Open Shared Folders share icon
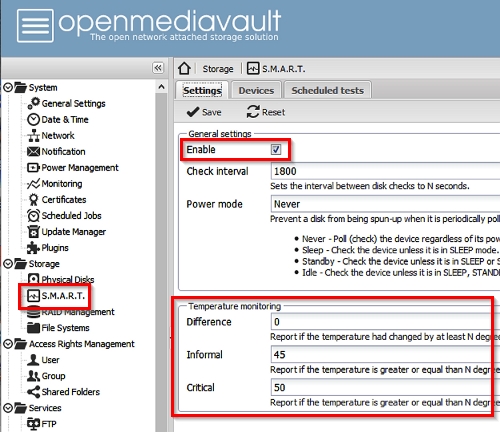This screenshot has height=432, width=500. point(33,392)
